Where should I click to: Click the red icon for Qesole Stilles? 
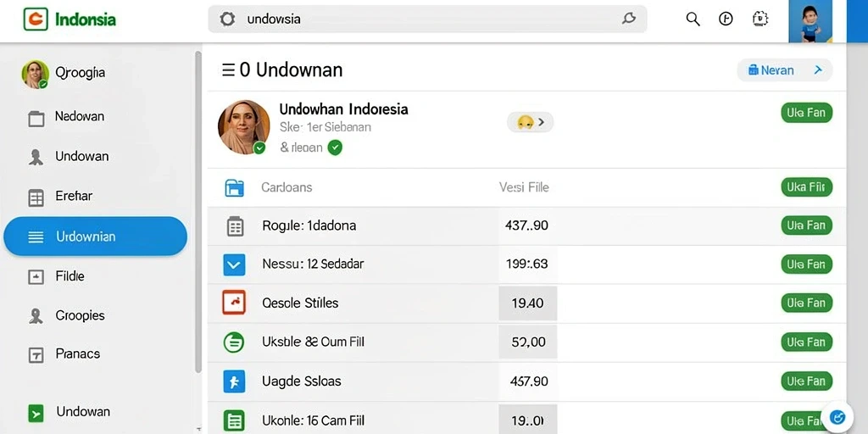coord(234,303)
